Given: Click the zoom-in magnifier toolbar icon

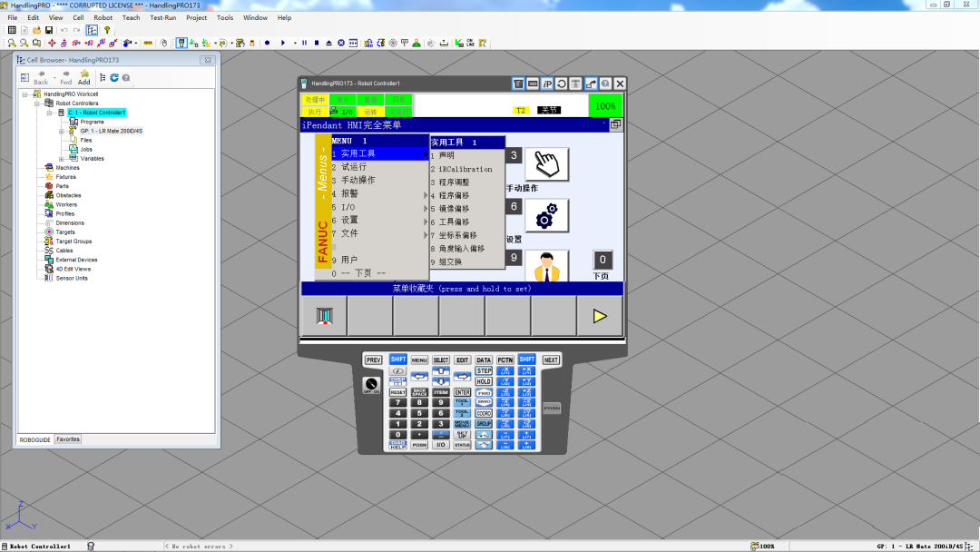Looking at the screenshot, I should click(12, 44).
